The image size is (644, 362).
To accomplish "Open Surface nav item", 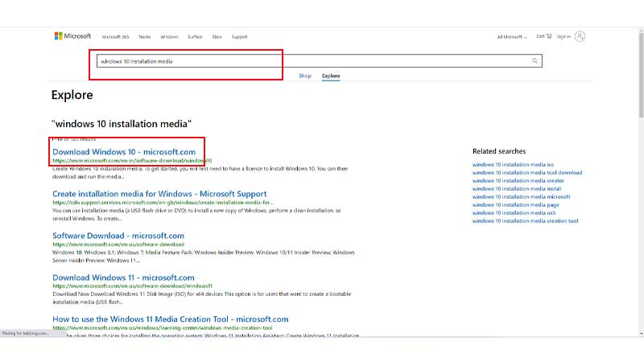I will 195,37.
